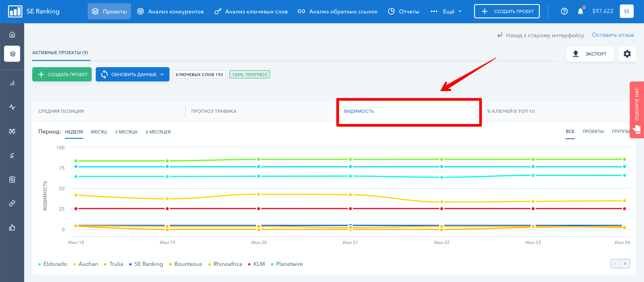
Task: Click the Оцените нас side tab
Action: 637,110
